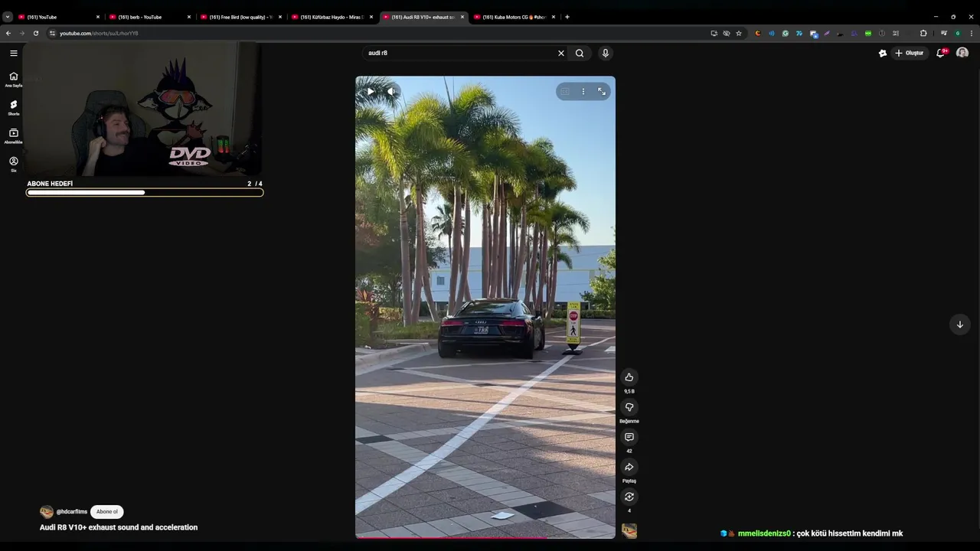The width and height of the screenshot is (980, 551).
Task: Open the short's three-dot options menu
Action: coord(583,92)
